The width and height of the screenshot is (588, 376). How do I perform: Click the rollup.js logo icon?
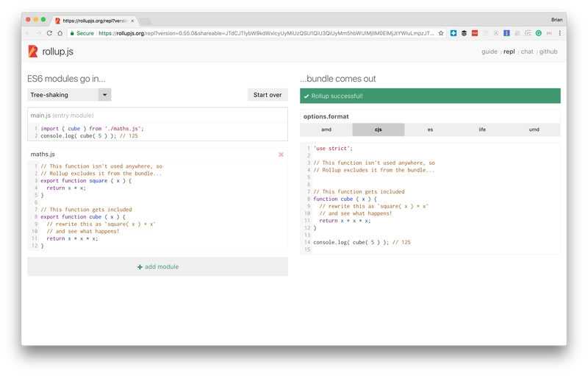tap(33, 52)
